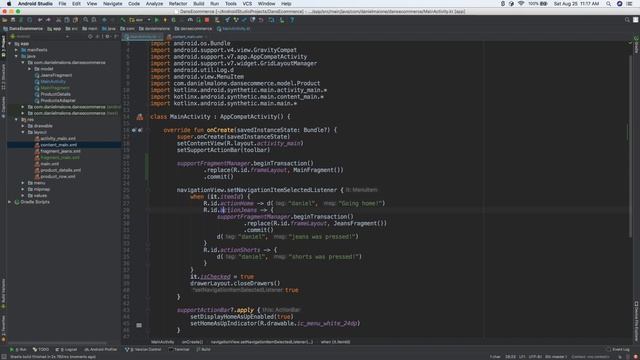Screen dimensions: 640x360
Task: Click the Git master branch status widget
Action: pos(556,357)
